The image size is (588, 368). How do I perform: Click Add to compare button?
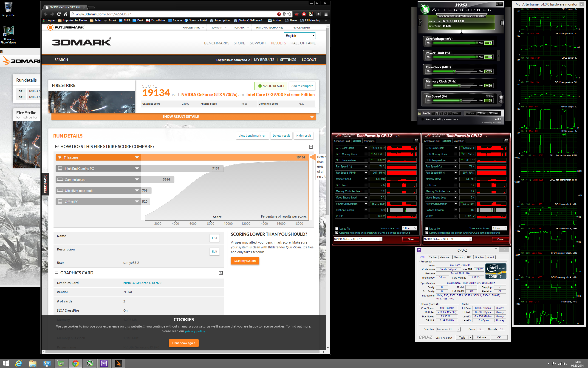click(x=302, y=86)
